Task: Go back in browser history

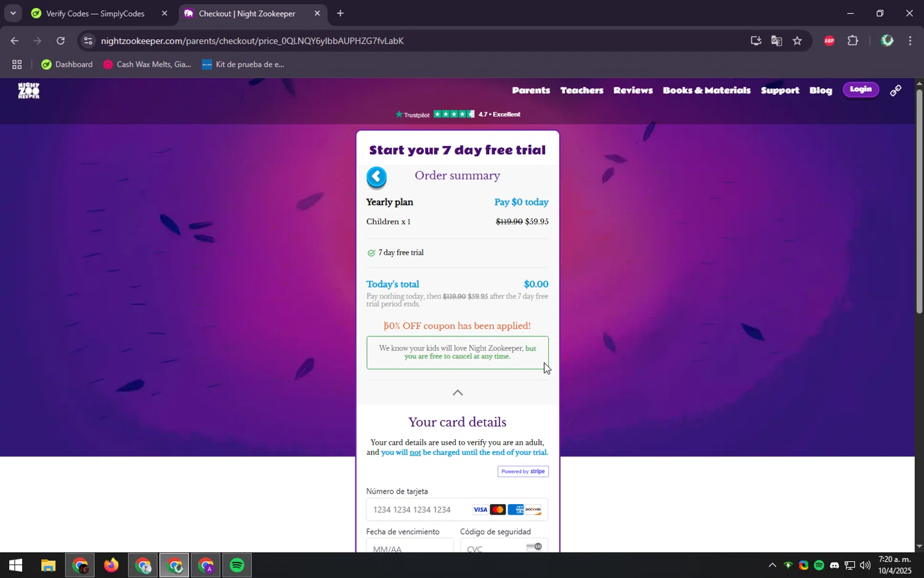Action: coord(14,41)
